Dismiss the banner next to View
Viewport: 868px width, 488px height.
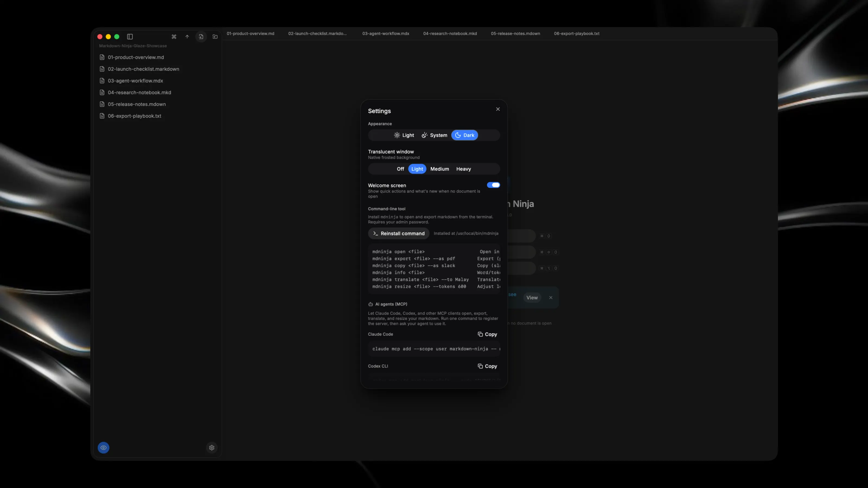551,298
